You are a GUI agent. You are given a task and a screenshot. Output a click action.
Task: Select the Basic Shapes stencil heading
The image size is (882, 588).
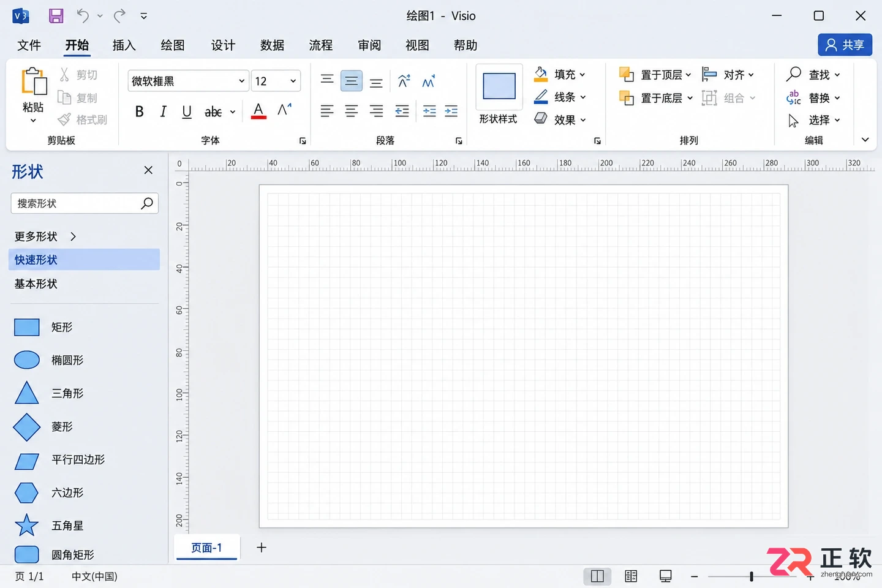click(x=36, y=284)
